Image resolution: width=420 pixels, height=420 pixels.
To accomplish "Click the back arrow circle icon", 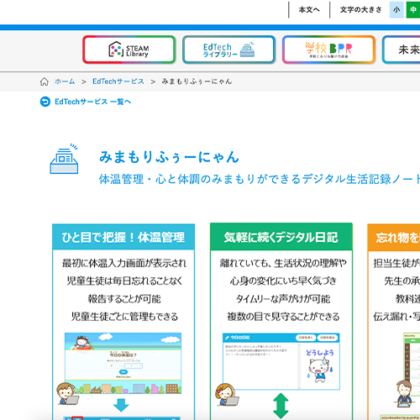I will pyautogui.click(x=45, y=102).
